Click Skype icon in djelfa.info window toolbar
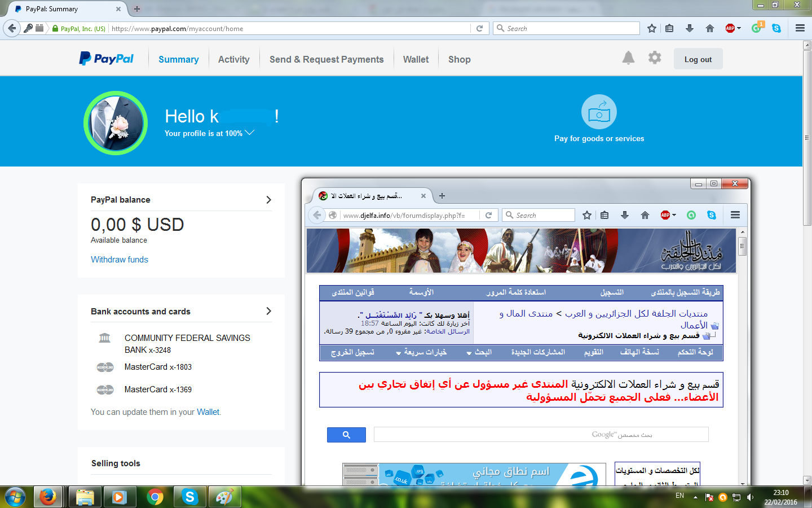812x508 pixels. 712,215
